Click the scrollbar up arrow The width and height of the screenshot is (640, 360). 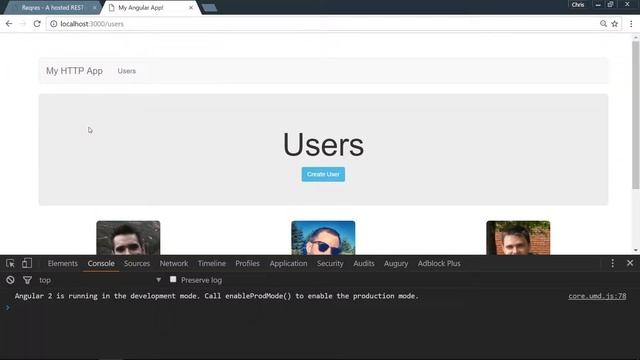[636, 38]
